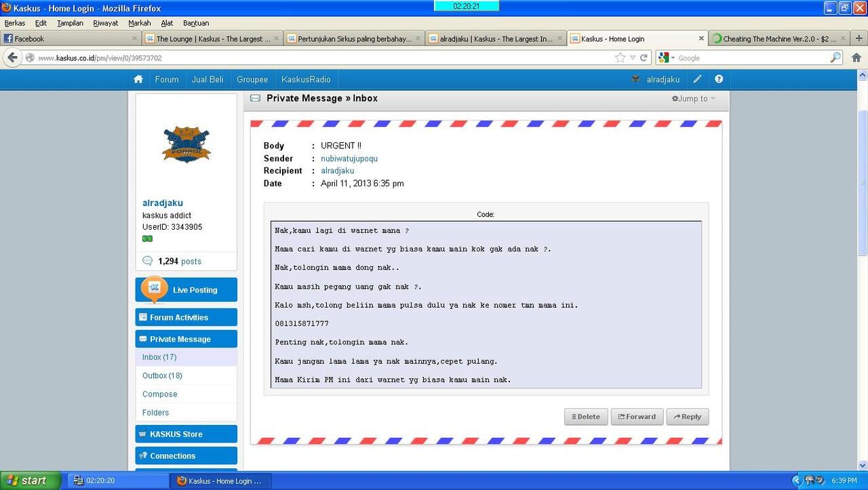
Task: Bookmark this page with the star icon
Action: pyautogui.click(x=620, y=58)
